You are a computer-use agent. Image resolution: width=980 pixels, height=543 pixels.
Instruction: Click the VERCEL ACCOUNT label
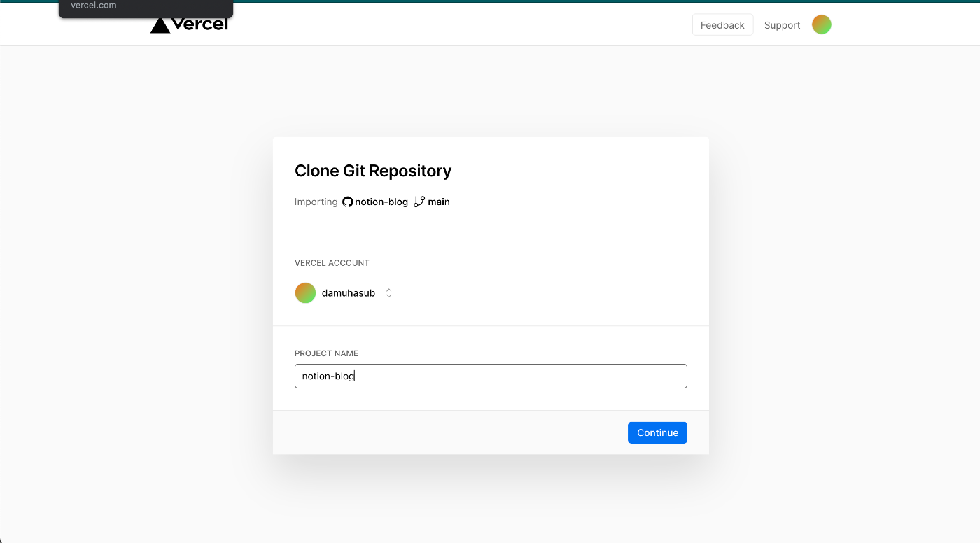point(332,263)
